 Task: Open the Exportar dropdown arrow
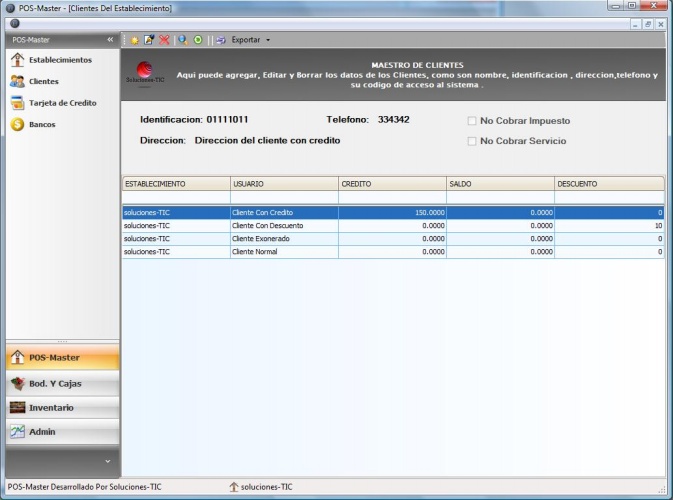click(268, 40)
